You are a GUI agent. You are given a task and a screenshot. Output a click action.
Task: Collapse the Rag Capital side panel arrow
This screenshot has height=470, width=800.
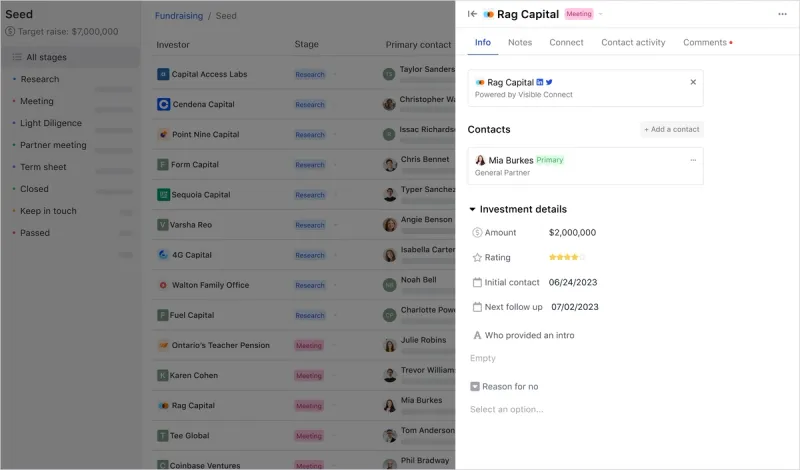(472, 14)
